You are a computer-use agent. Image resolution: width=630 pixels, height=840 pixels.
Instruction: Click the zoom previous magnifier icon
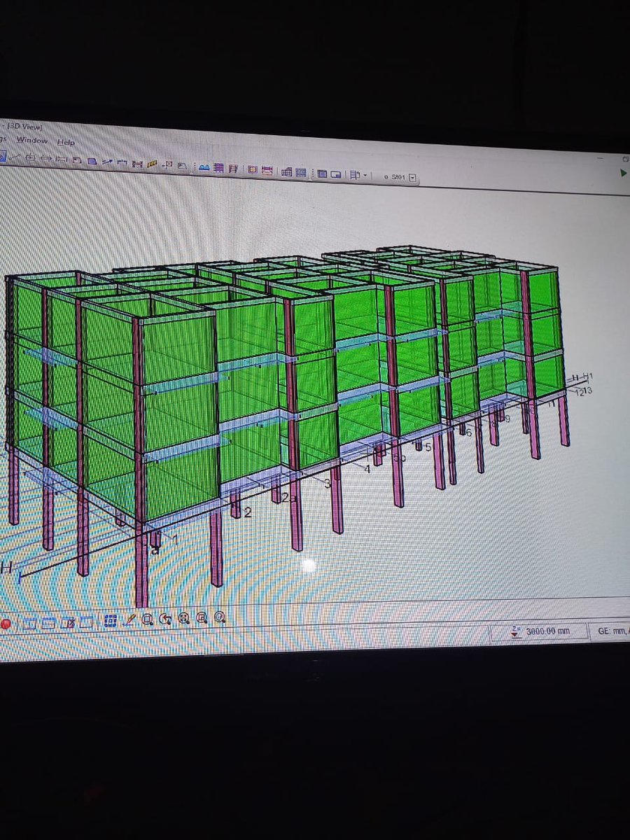165,618
